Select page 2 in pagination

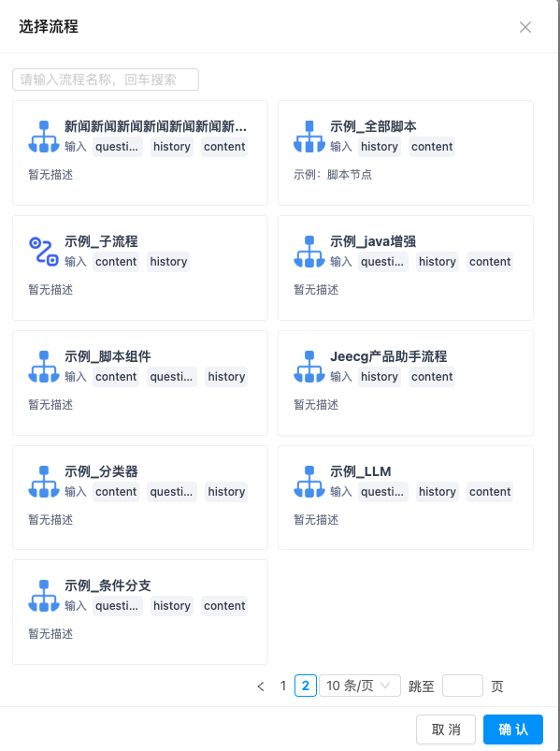point(306,686)
